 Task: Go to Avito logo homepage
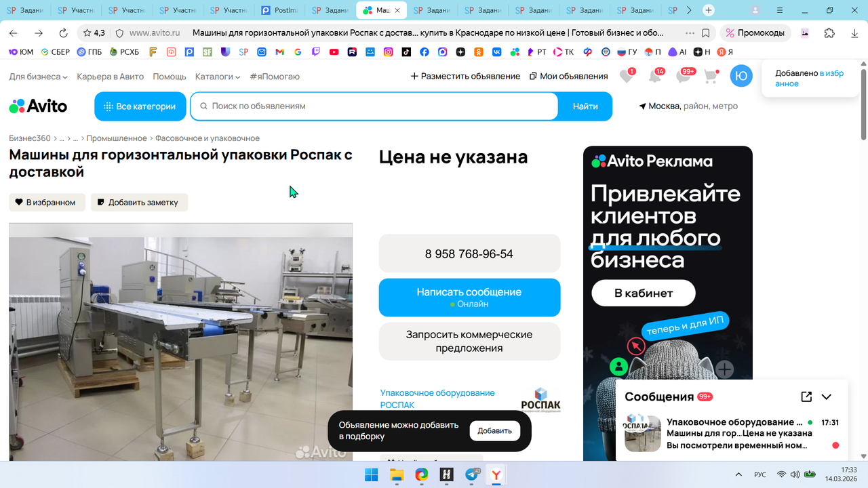[38, 106]
